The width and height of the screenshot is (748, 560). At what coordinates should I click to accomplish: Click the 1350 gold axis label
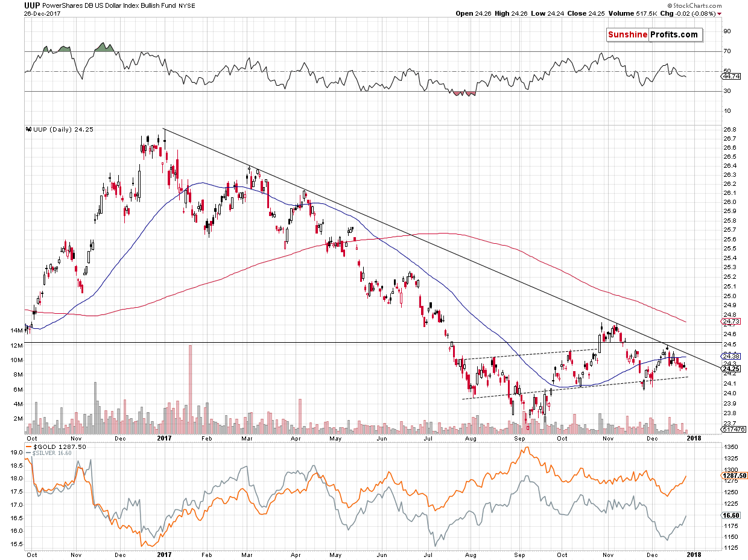click(x=730, y=447)
